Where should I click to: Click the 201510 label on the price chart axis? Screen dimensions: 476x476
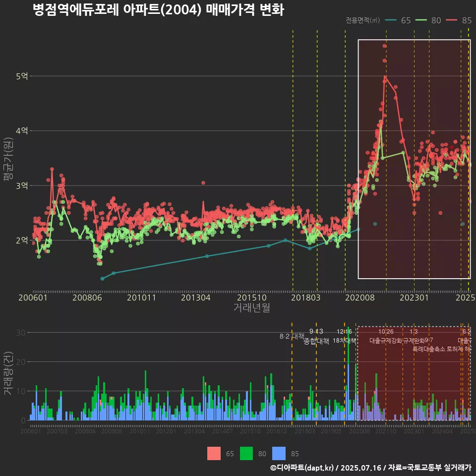(x=252, y=297)
